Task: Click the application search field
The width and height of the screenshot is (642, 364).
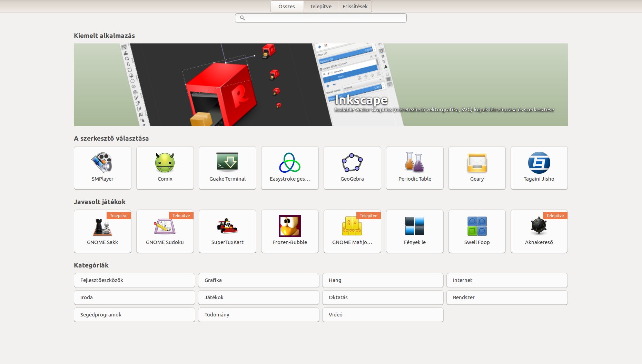Action: (x=321, y=18)
